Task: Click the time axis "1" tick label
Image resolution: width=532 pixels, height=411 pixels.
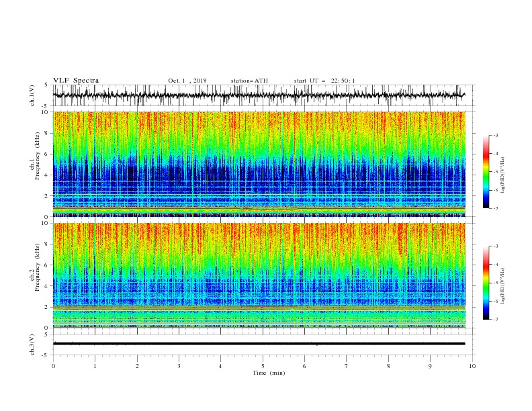Action: 95,366
